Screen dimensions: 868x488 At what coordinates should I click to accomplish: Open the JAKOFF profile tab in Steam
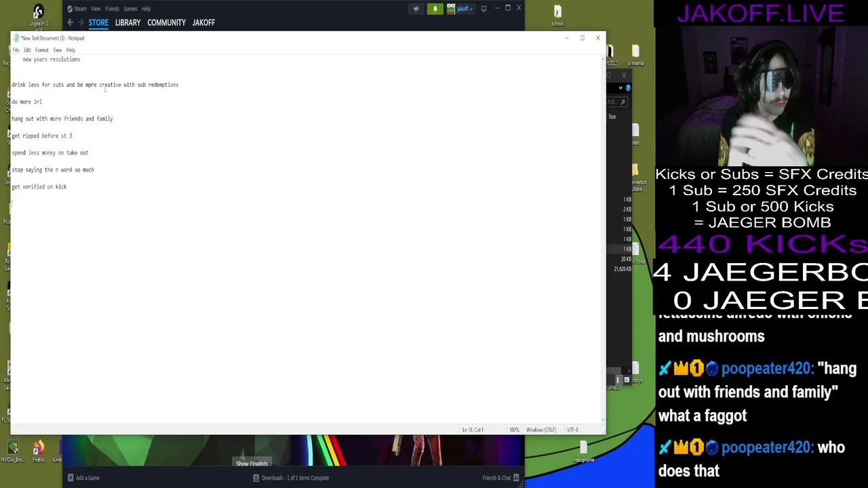coord(203,22)
